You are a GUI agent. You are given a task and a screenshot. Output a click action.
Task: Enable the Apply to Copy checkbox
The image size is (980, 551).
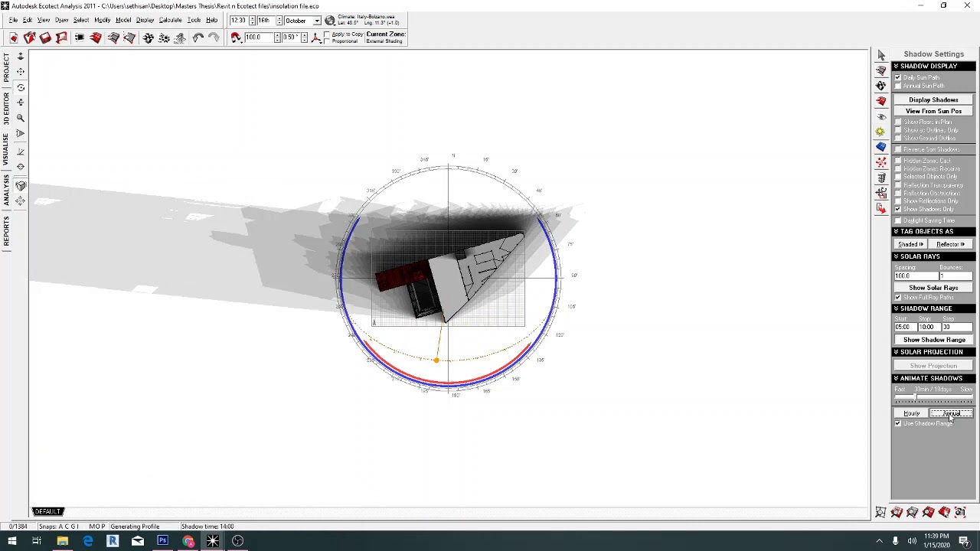(328, 34)
